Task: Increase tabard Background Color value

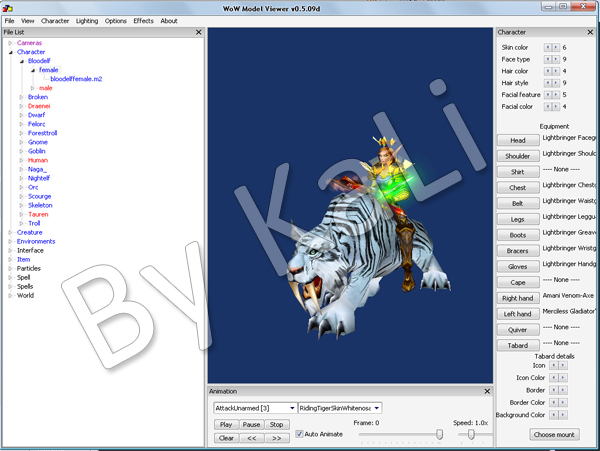Action: coord(562,415)
